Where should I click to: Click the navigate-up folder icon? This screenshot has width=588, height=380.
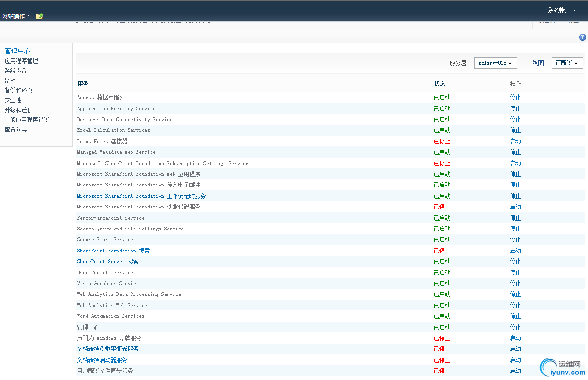click(x=40, y=16)
